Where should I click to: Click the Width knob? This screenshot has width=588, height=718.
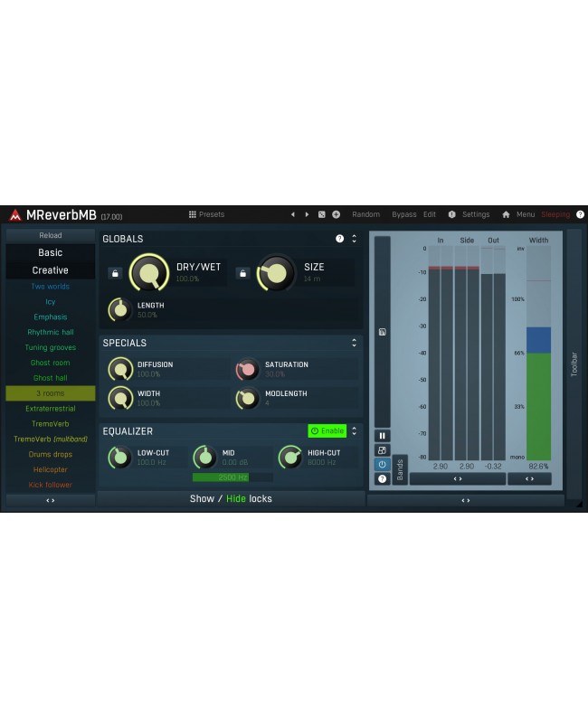pyautogui.click(x=120, y=398)
